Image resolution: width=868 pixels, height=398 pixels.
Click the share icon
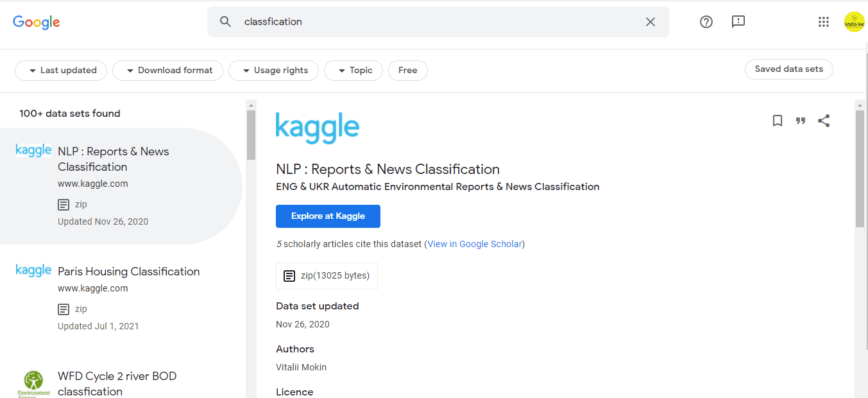824,121
